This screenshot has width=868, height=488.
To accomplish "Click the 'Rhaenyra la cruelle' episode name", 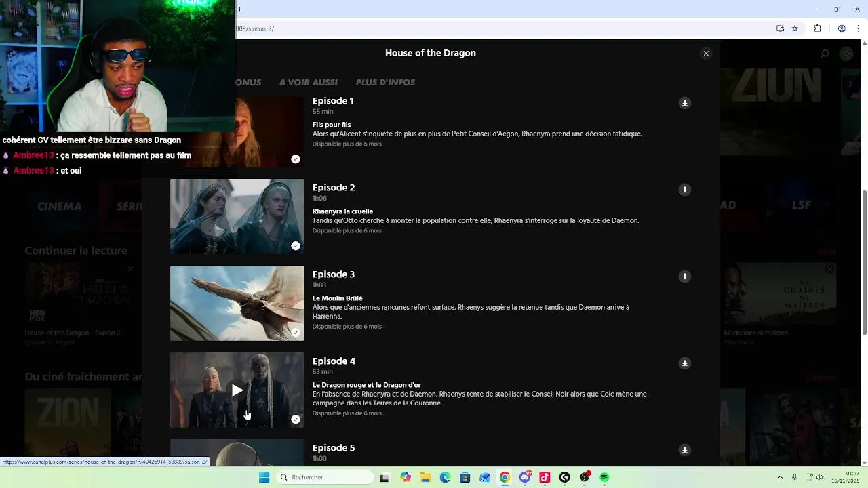I will point(342,211).
